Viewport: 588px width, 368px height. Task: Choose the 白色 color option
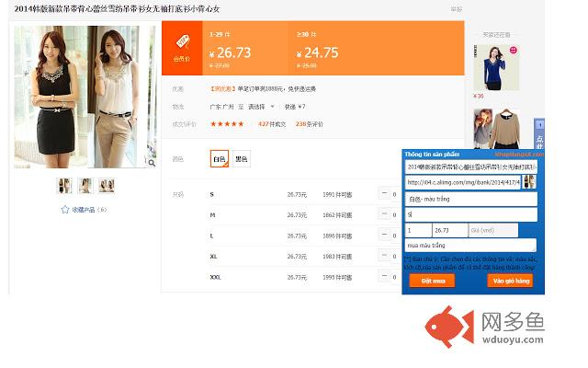tap(219, 159)
